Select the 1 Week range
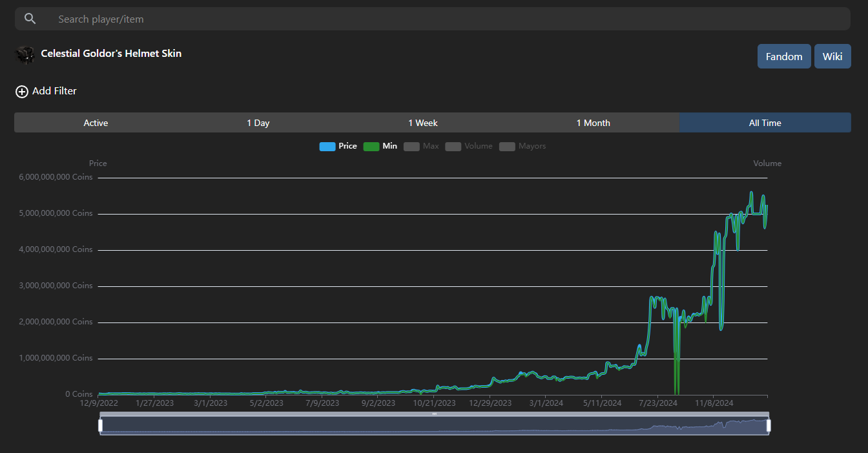The height and width of the screenshot is (453, 868). pos(423,123)
